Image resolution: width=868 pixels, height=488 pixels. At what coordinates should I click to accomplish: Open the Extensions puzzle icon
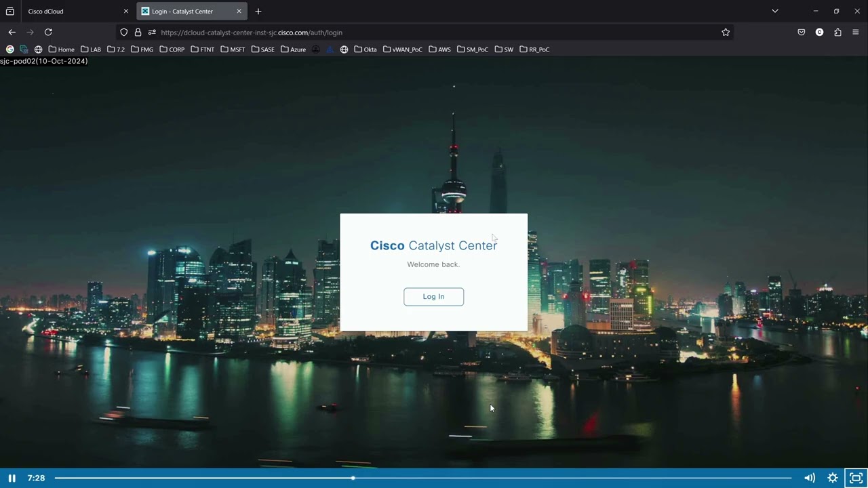pyautogui.click(x=837, y=32)
